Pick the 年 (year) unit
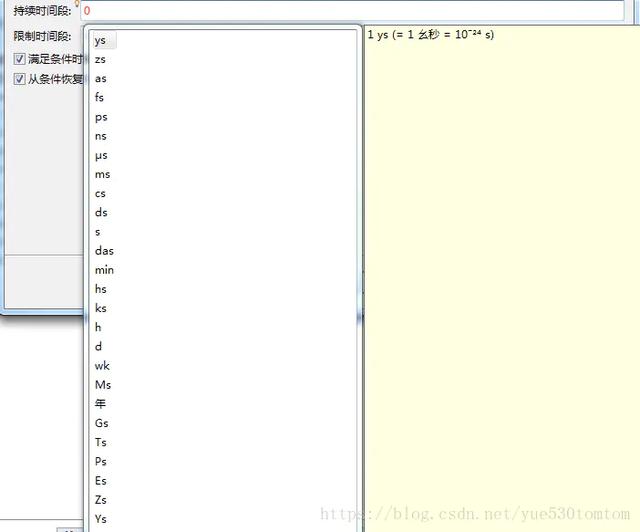The width and height of the screenshot is (640, 532). click(100, 404)
